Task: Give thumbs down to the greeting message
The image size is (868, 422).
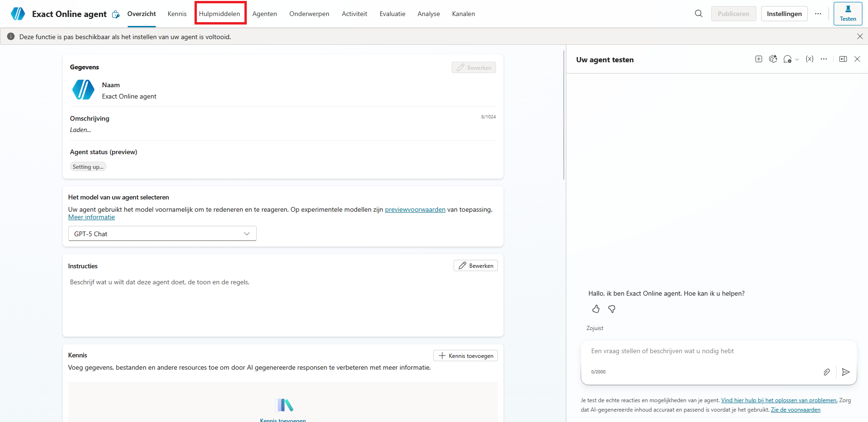Action: coord(612,309)
